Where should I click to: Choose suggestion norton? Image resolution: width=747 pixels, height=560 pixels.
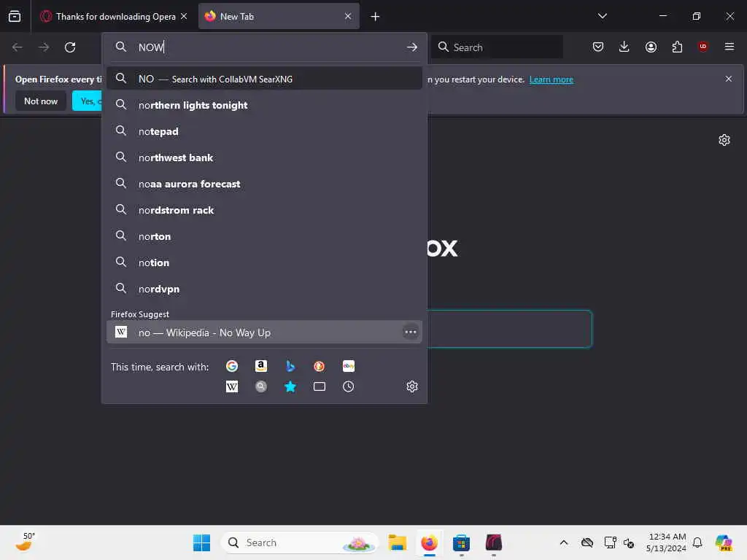click(264, 236)
